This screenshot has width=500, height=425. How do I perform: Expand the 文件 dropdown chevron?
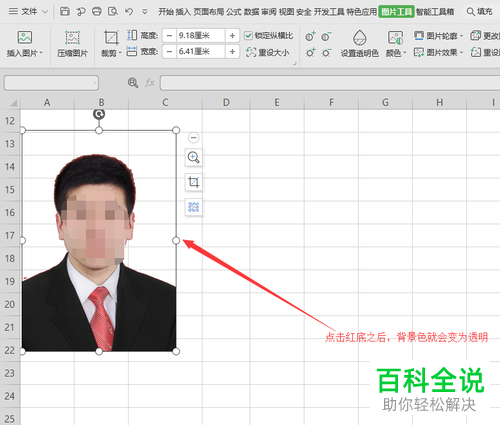45,12
